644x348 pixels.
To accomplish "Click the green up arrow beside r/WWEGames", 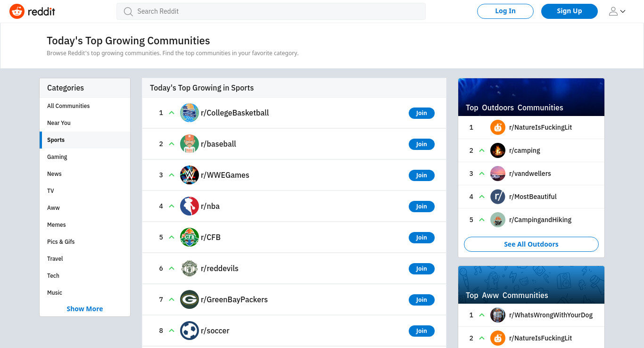I will 172,175.
